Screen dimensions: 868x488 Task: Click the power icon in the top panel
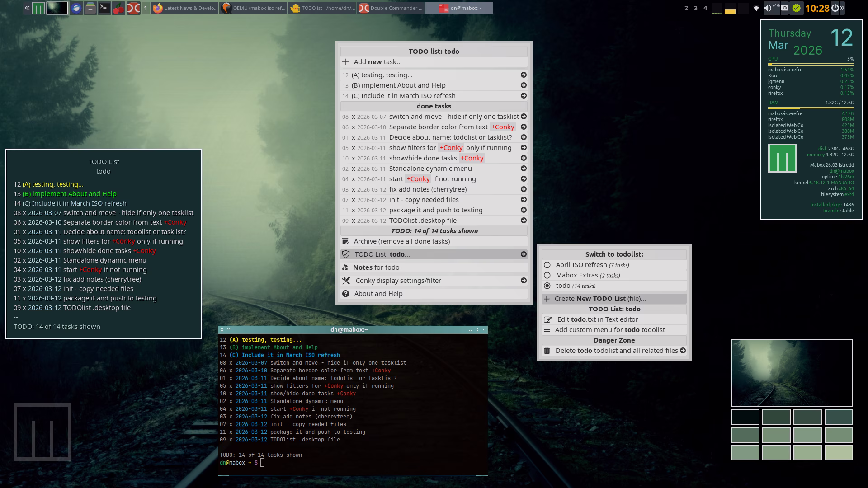tap(835, 8)
